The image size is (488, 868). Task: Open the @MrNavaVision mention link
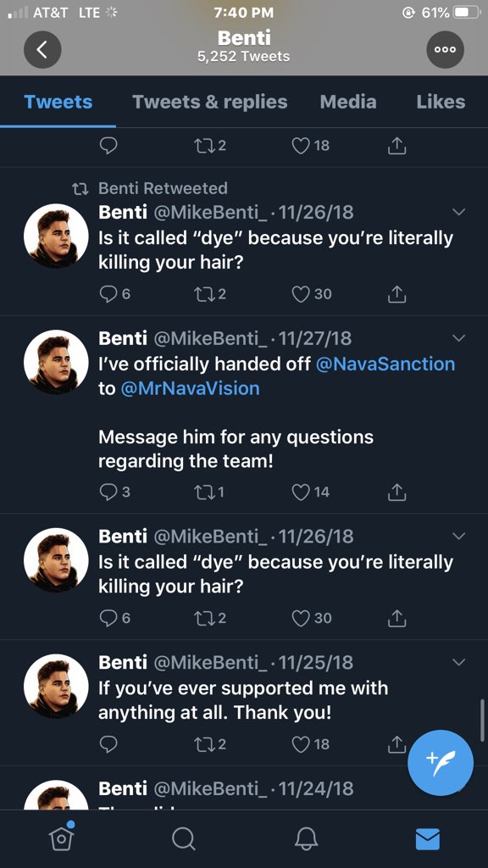[189, 388]
